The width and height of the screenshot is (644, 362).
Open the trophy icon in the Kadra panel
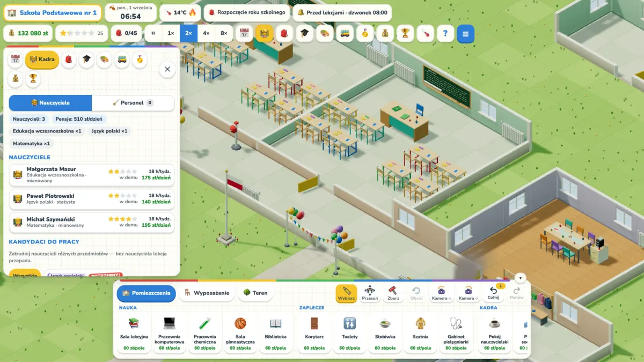point(33,79)
